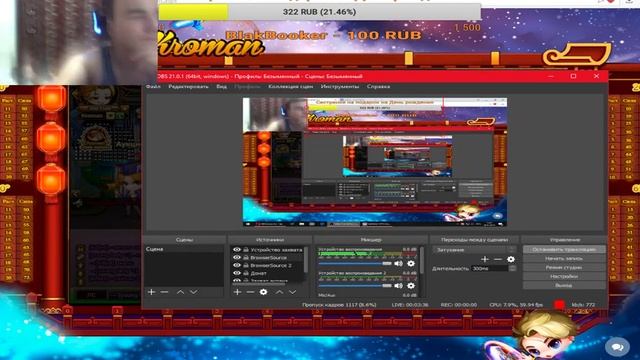Open the Профиль menu
Screen dimensions: 640x360
(x=247, y=87)
